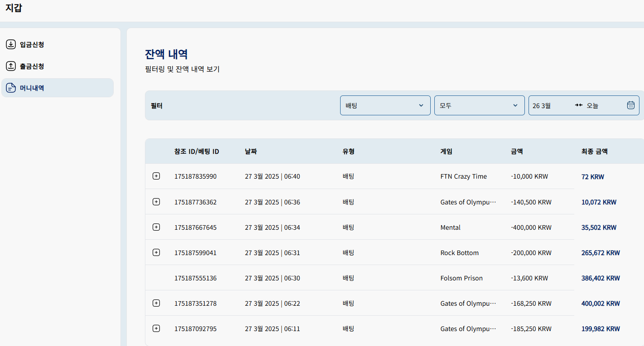Click the -140,500 KRW amount
This screenshot has width=644, height=346.
coord(531,202)
